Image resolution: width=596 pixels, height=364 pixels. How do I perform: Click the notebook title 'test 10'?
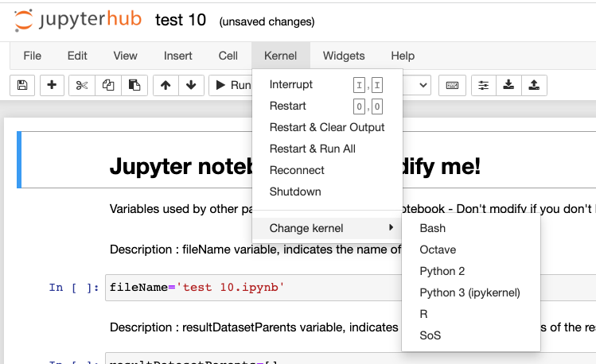point(181,20)
